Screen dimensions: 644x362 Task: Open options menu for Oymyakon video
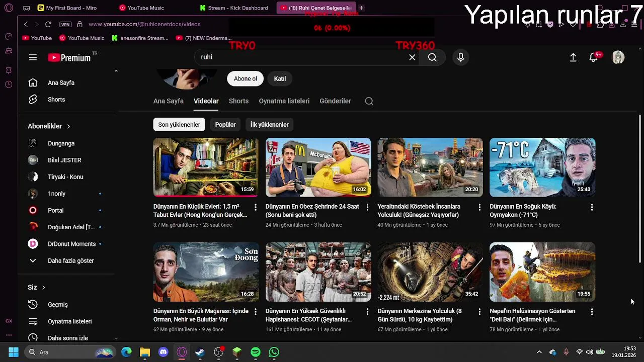point(592,207)
